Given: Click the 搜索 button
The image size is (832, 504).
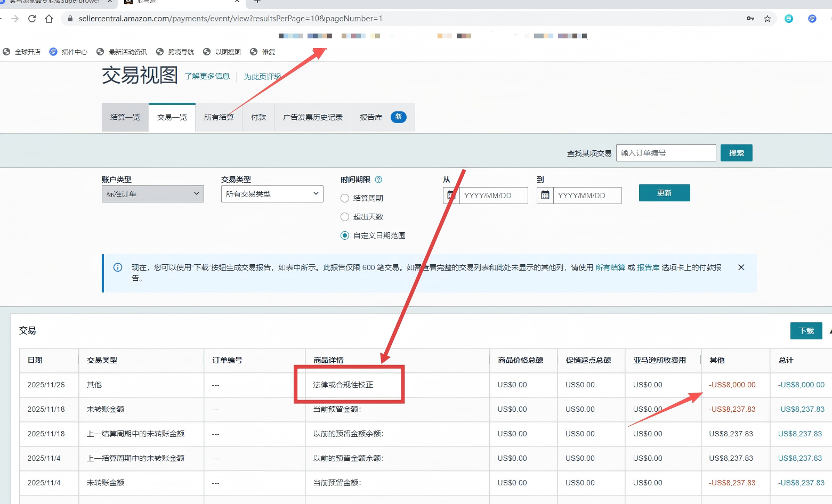Looking at the screenshot, I should 736,153.
